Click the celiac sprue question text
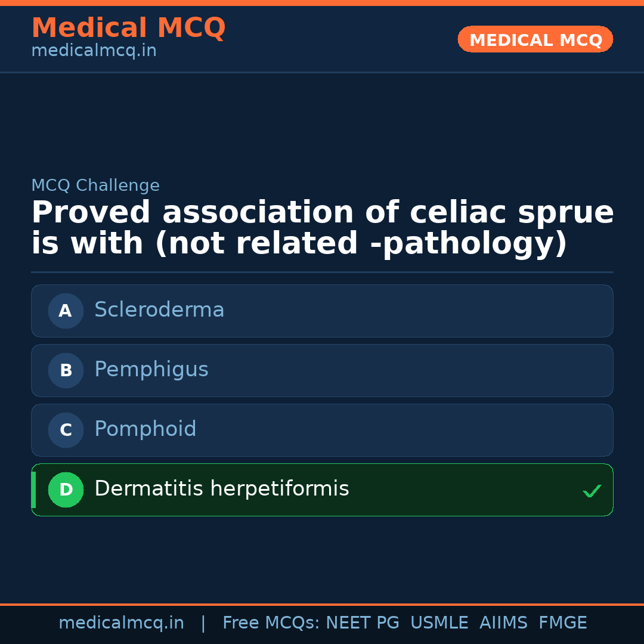Screen dimensions: 644x644 coord(322,228)
